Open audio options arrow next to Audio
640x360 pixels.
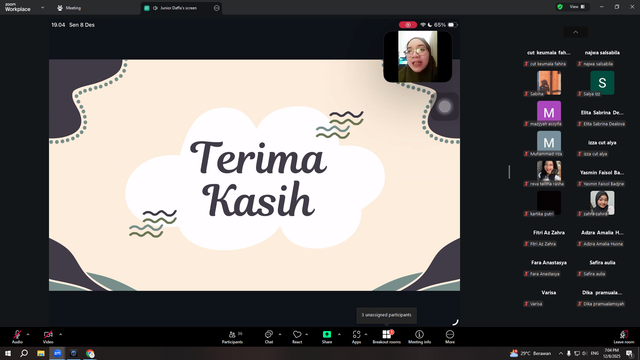tap(28, 334)
